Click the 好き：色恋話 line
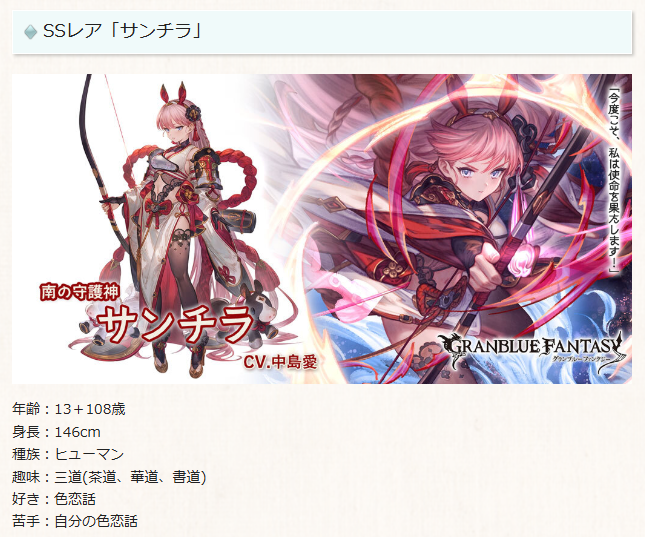This screenshot has width=645, height=537. pos(54,499)
